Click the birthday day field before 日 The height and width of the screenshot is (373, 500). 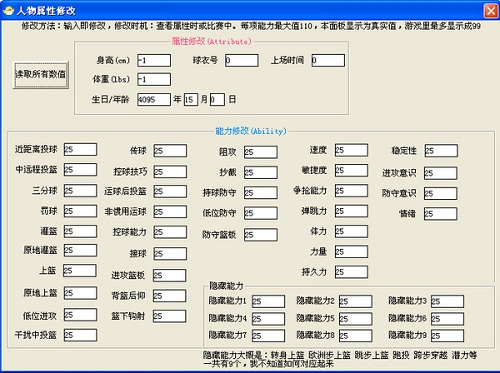pyautogui.click(x=217, y=99)
